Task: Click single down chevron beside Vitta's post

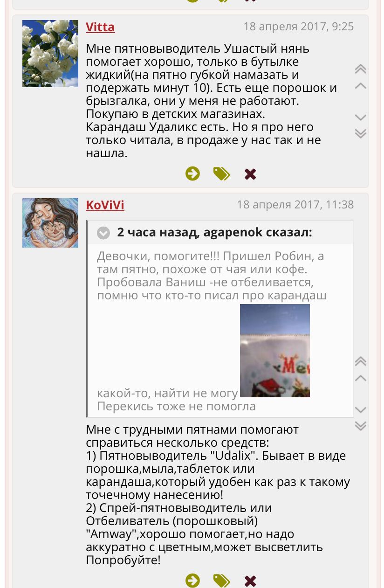Action: click(360, 117)
